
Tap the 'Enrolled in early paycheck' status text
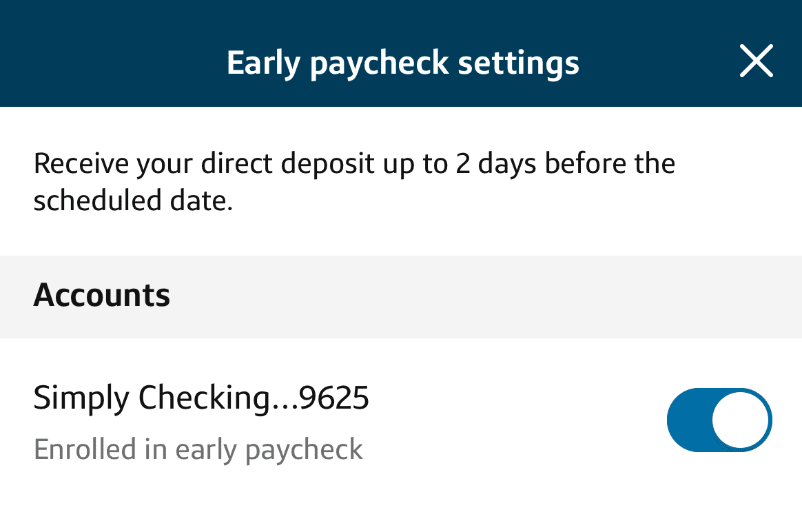coord(199,449)
